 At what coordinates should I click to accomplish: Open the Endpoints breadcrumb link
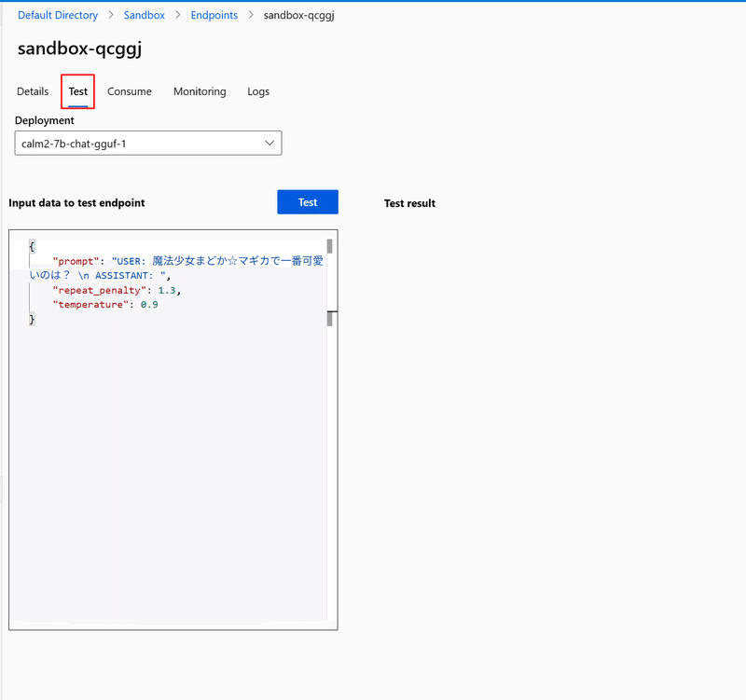[x=214, y=15]
